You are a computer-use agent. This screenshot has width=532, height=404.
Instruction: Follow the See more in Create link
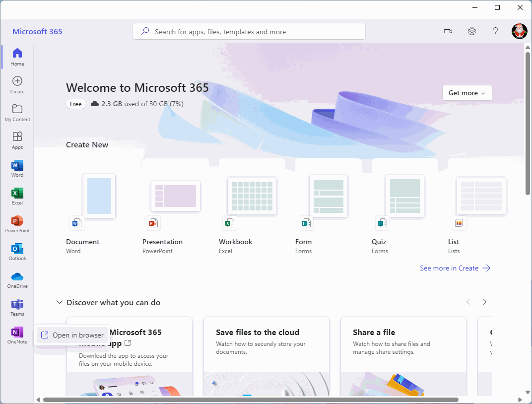coord(455,268)
